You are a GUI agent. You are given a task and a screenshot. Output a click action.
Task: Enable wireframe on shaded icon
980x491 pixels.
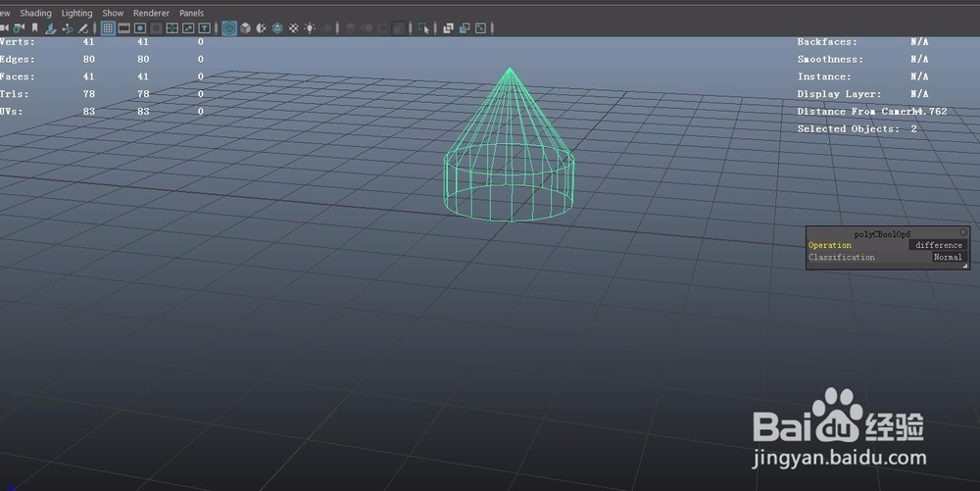point(277,28)
